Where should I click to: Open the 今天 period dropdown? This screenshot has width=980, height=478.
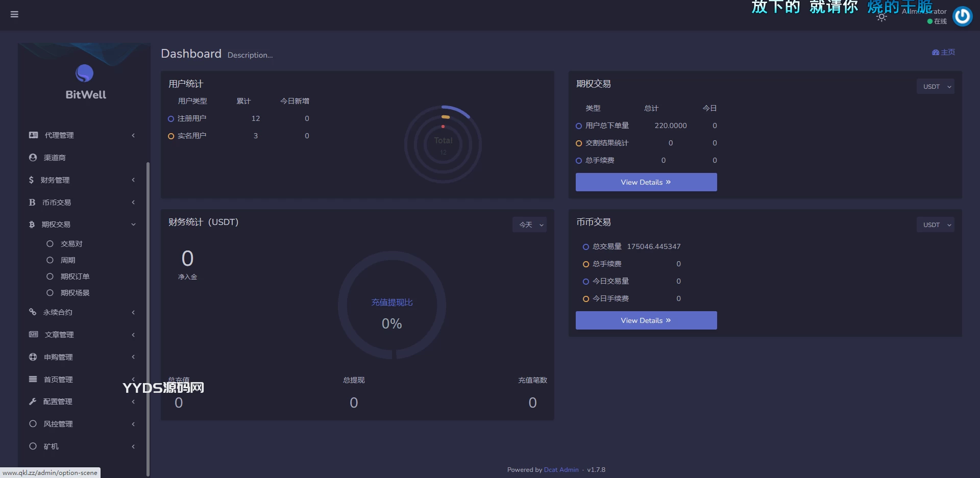click(529, 225)
